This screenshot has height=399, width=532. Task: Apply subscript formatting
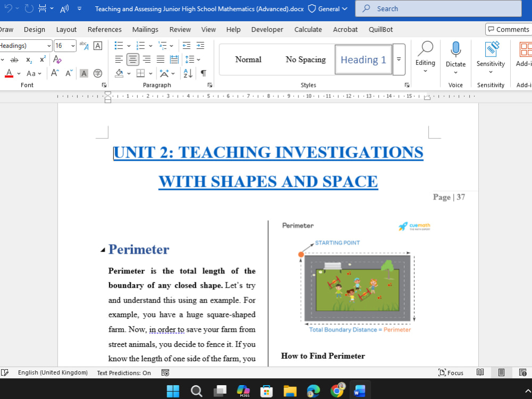tap(29, 60)
